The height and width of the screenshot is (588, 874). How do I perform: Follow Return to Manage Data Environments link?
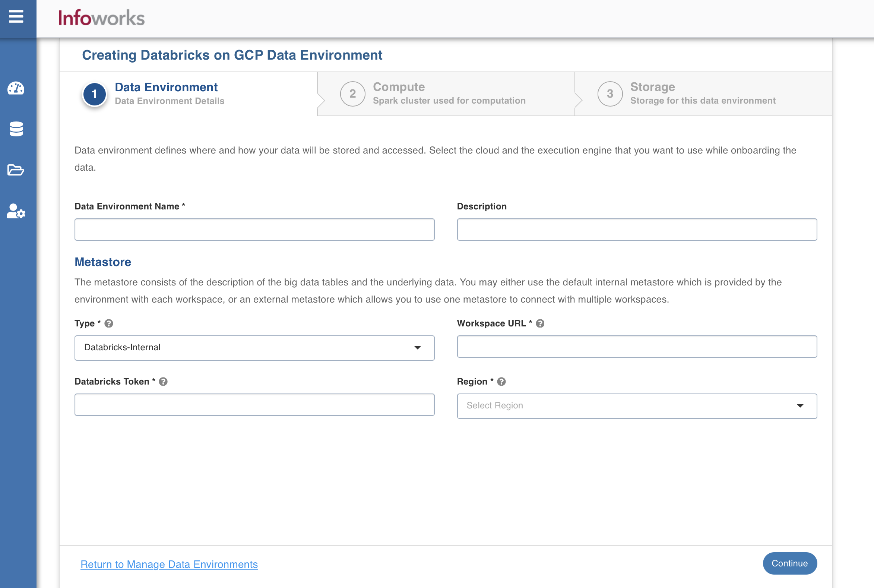(169, 564)
